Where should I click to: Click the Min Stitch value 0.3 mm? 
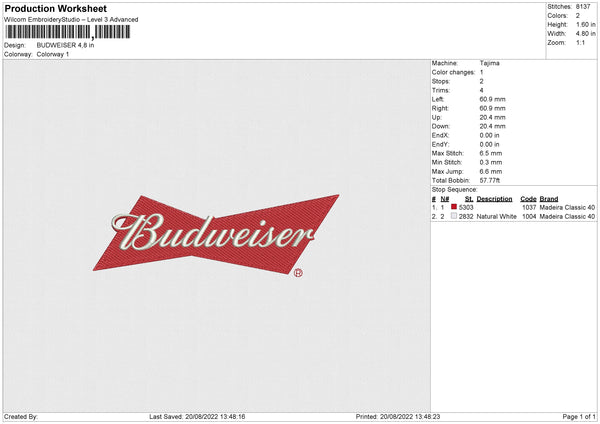[x=491, y=163]
